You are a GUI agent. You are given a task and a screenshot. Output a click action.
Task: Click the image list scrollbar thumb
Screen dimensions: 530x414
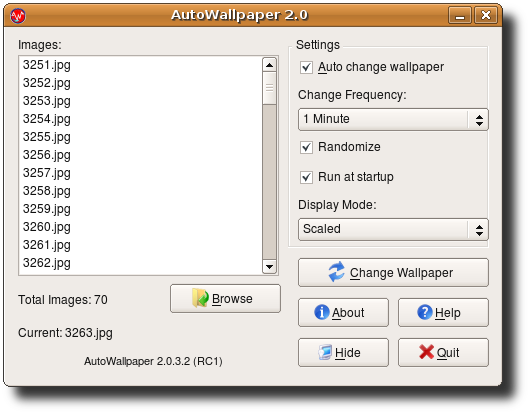point(269,88)
